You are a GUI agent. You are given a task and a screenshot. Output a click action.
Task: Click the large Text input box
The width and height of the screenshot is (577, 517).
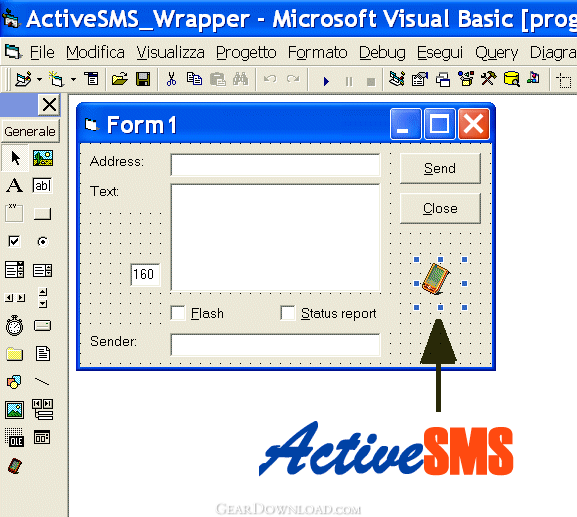click(275, 238)
